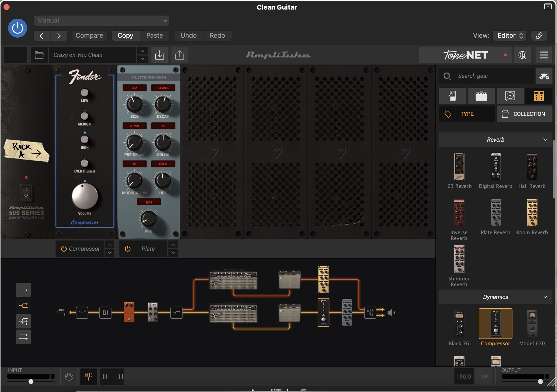The image size is (557, 392).
Task: Click the Paste button
Action: (155, 35)
